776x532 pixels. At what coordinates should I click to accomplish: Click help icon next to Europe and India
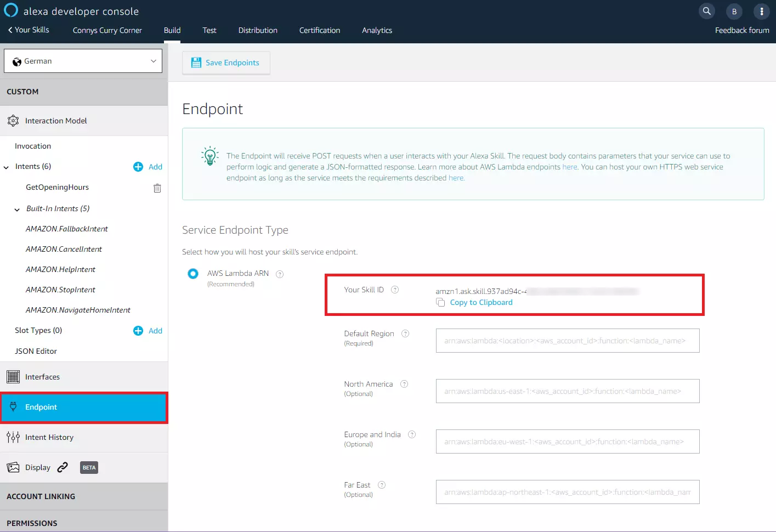pos(412,434)
